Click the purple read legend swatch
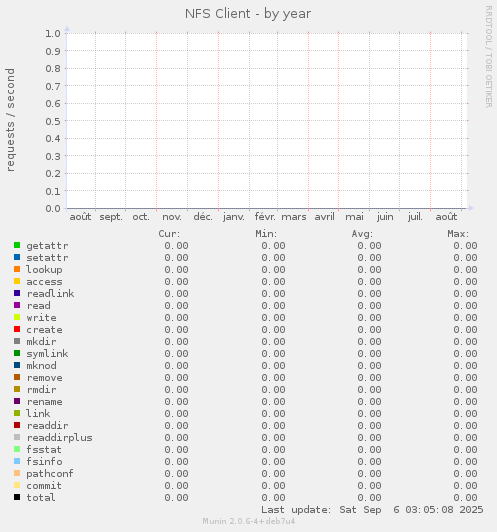Viewport: 497px width, 532px height. click(17, 305)
